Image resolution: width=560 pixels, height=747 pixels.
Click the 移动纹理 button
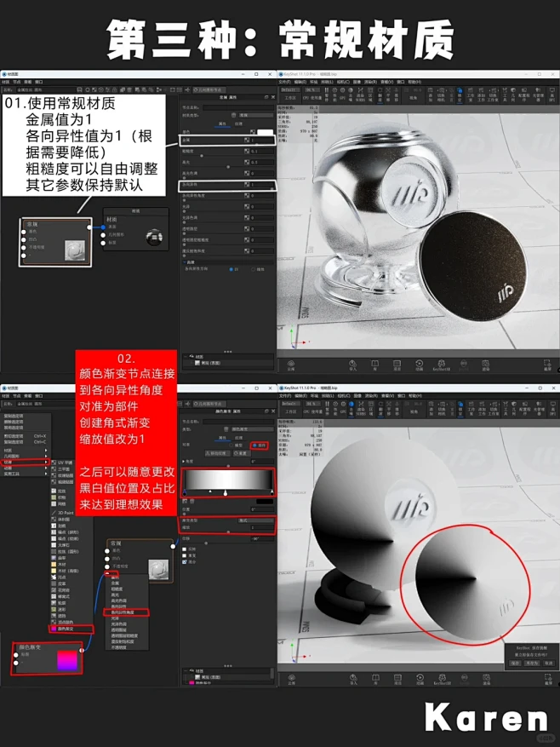(218, 453)
